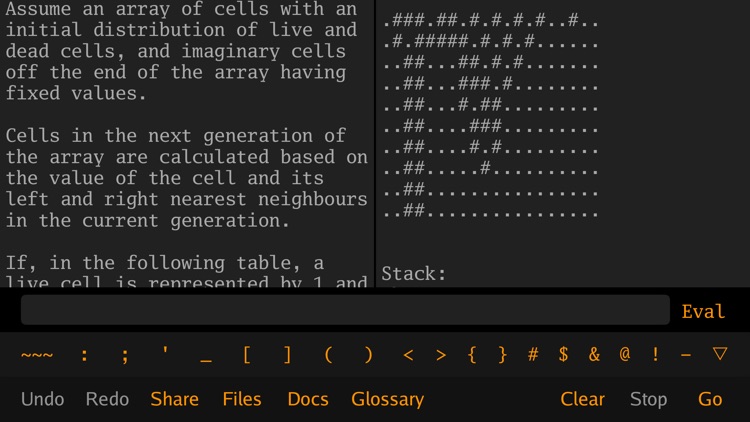Click the first output row ".###.##.#.#.#.#..#.."

pyautogui.click(x=491, y=21)
